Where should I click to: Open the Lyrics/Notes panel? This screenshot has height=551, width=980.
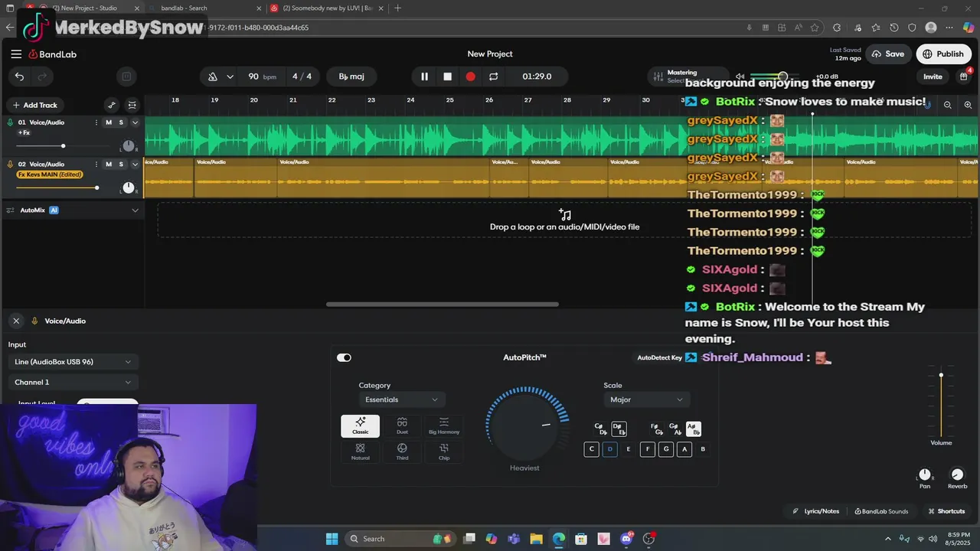pyautogui.click(x=816, y=511)
